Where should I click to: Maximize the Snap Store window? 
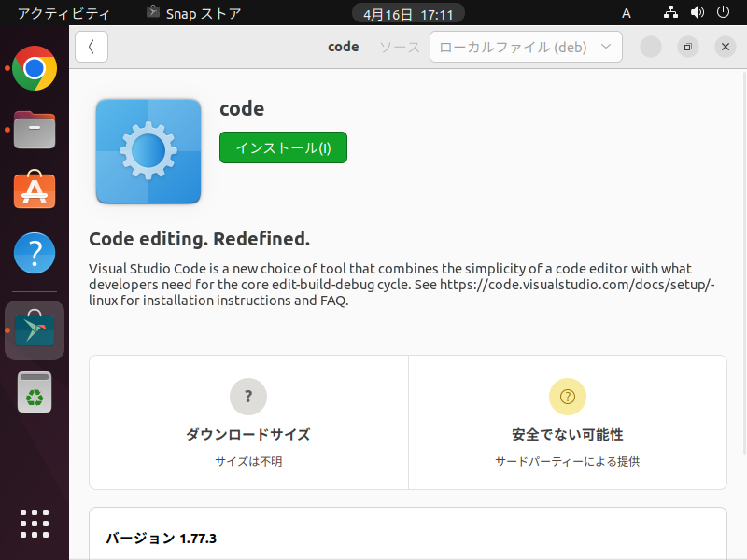(x=687, y=47)
